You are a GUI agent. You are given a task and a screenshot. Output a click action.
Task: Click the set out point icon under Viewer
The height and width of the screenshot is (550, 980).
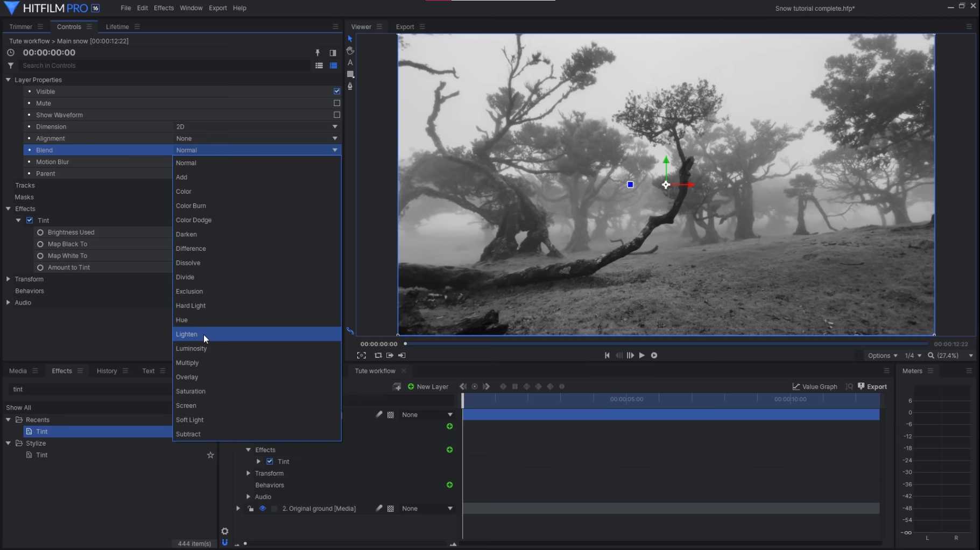click(x=401, y=356)
